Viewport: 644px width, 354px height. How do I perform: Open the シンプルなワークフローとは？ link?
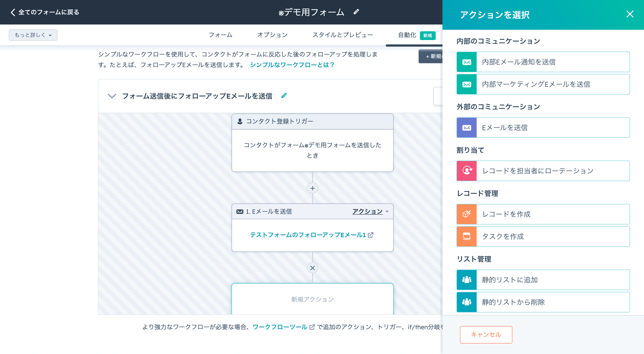[292, 65]
